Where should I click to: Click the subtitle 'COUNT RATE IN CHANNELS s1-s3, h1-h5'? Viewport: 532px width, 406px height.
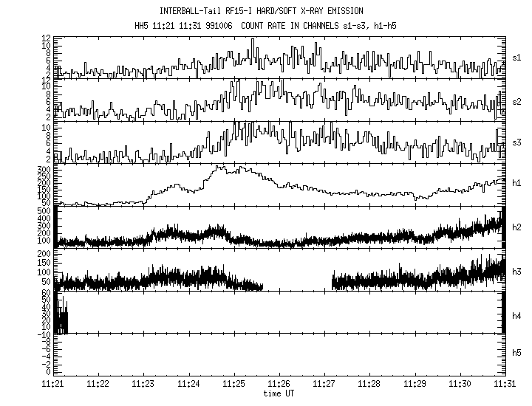click(x=318, y=26)
